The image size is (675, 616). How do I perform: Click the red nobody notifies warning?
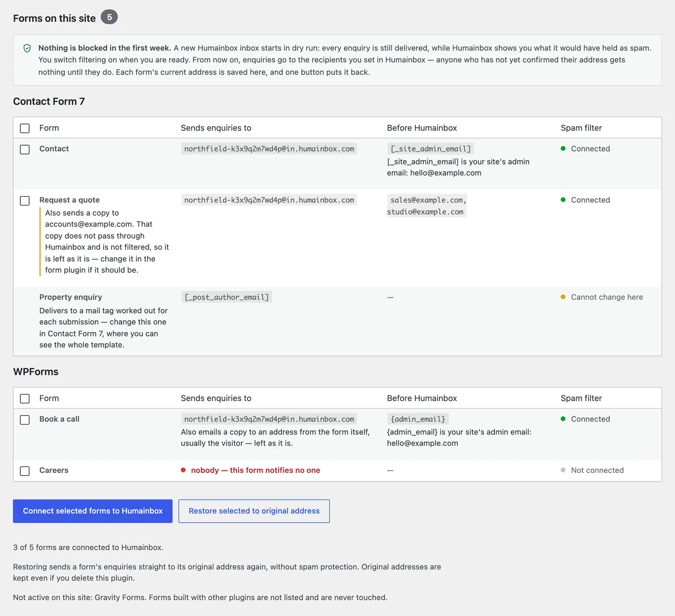click(251, 470)
